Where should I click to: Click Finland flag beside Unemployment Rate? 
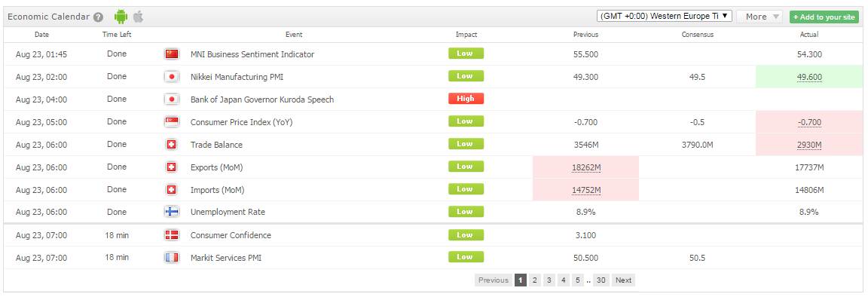(x=172, y=212)
